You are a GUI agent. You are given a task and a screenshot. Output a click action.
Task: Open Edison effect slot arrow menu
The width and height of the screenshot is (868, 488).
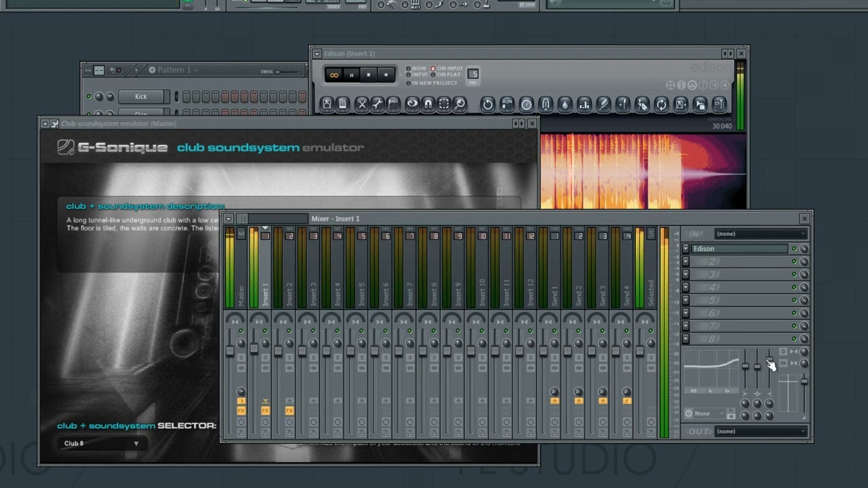(686, 249)
